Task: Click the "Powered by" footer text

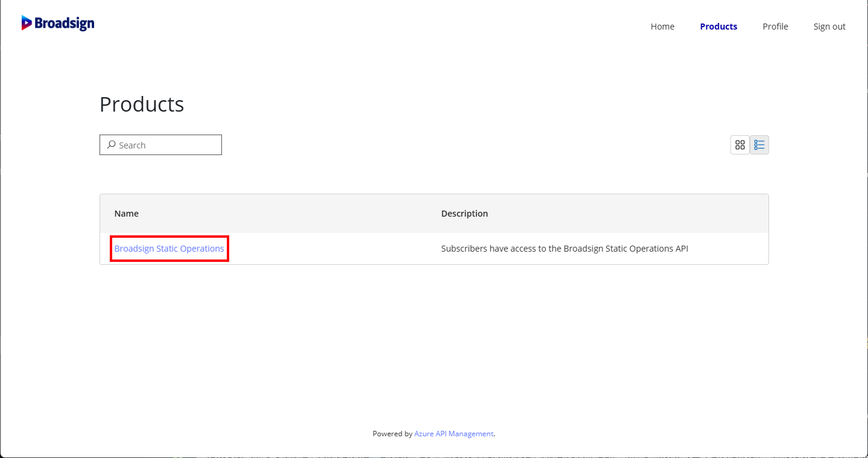Action: [392, 434]
